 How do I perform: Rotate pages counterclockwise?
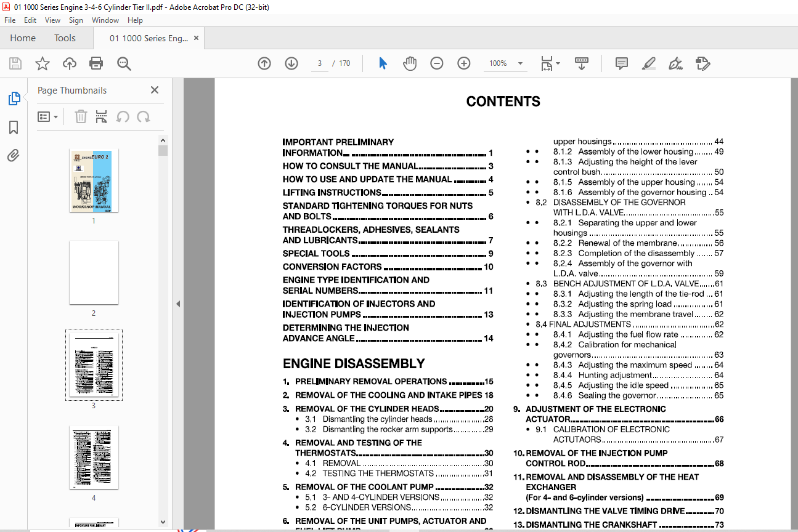coord(123,116)
